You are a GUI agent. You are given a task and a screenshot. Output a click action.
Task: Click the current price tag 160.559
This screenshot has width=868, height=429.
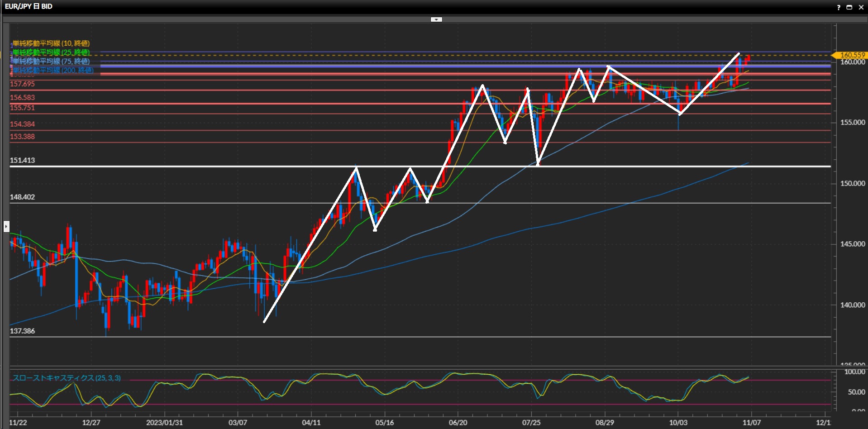pyautogui.click(x=852, y=55)
